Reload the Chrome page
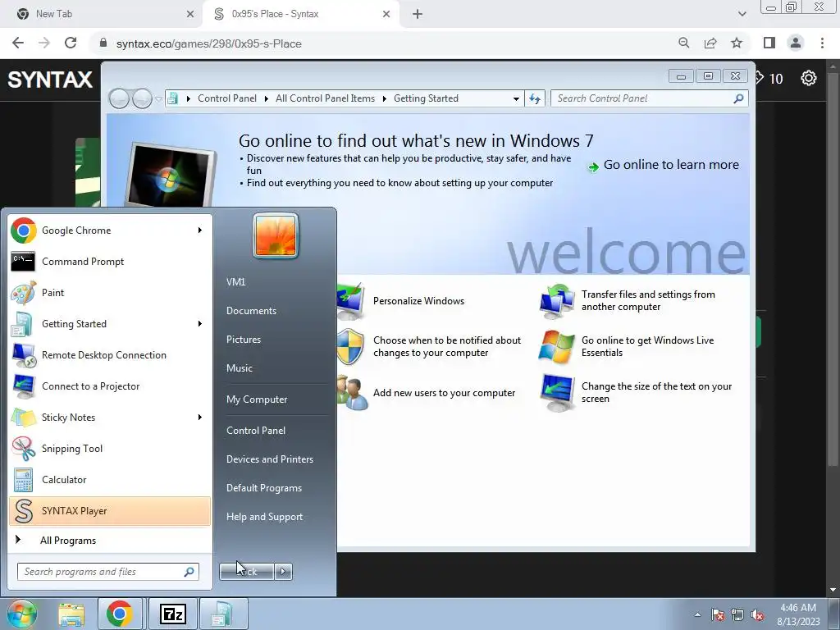Image resolution: width=840 pixels, height=630 pixels. (71, 43)
